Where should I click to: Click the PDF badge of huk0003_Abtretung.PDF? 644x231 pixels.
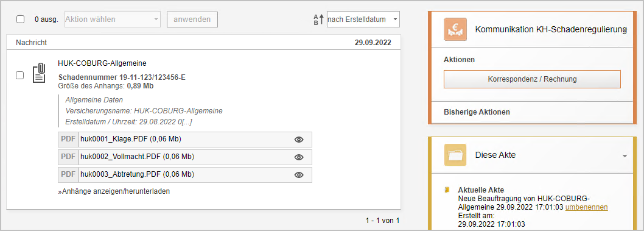click(x=68, y=175)
